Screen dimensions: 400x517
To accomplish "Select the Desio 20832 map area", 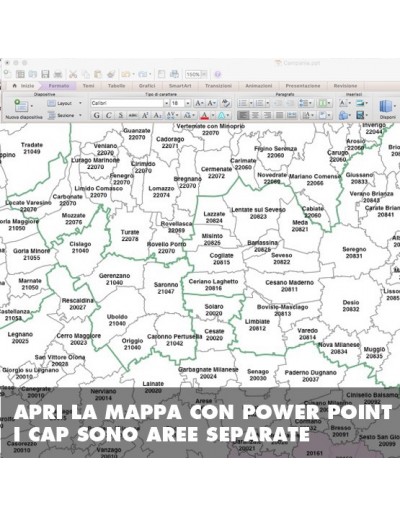I will pyautogui.click(x=351, y=305).
